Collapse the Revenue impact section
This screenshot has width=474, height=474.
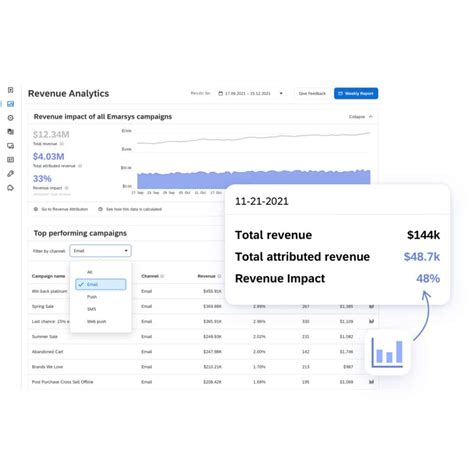(x=361, y=117)
